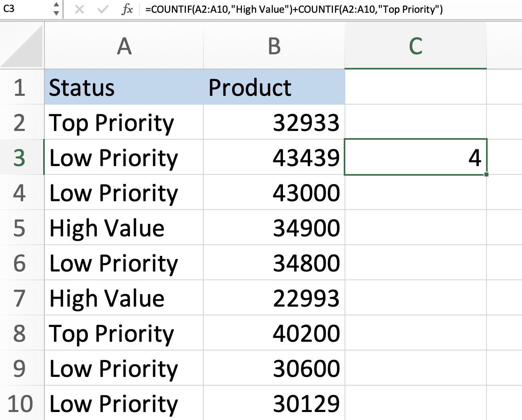The image size is (522, 420).
Task: Select row 1 header
Action: point(22,87)
